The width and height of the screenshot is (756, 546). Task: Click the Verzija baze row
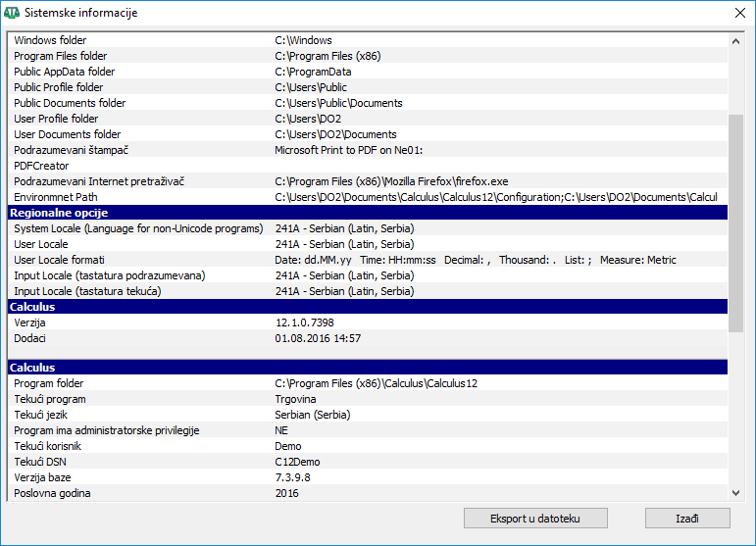(x=367, y=477)
